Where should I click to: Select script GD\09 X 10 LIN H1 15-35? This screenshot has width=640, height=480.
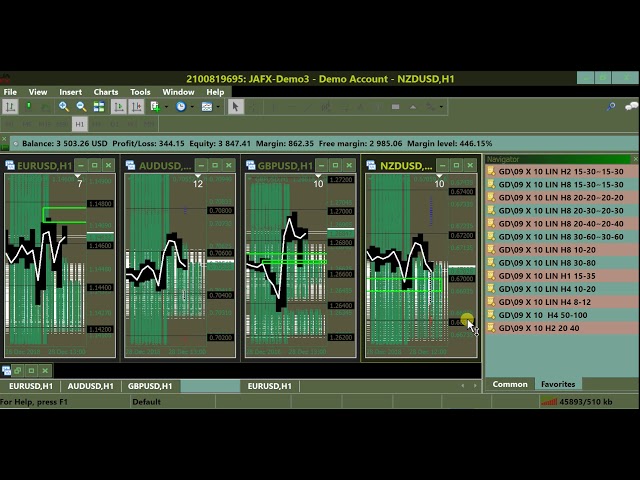[x=547, y=276]
